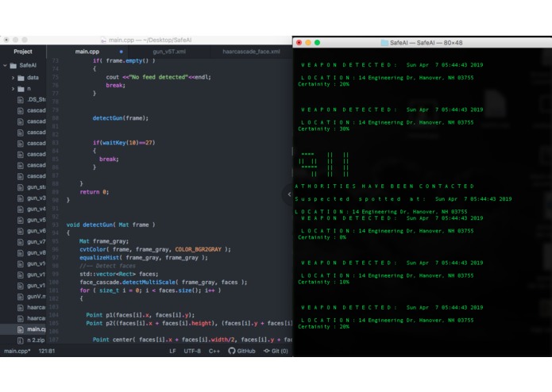Click the "No feed detected" string
The width and height of the screenshot is (552, 392).
(x=158, y=77)
